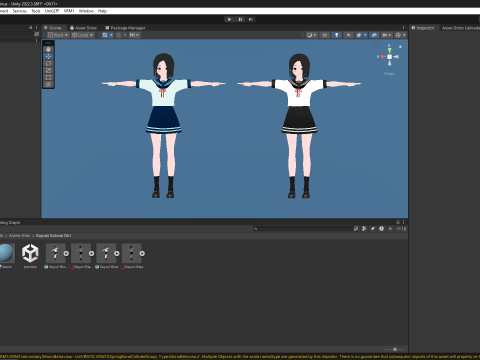Navigate to Anime Girls breadcrumb folder
480x360 pixels.
(x=19, y=236)
